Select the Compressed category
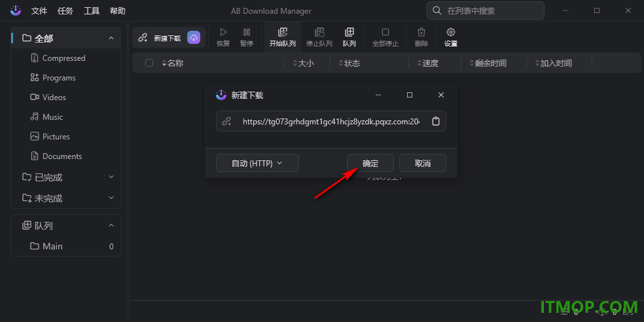The width and height of the screenshot is (644, 322). pyautogui.click(x=66, y=58)
